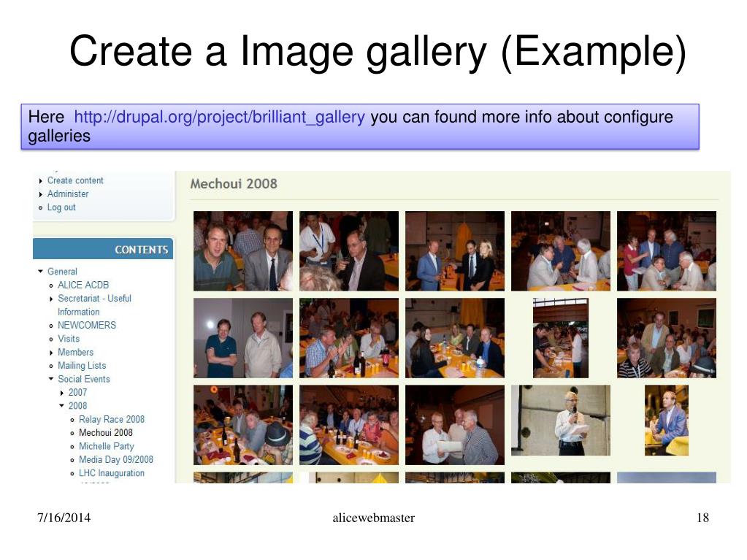This screenshot has width=747, height=560.
Task: Open first-row thumbnail of elderly men in light jackets
Action: (x=561, y=251)
